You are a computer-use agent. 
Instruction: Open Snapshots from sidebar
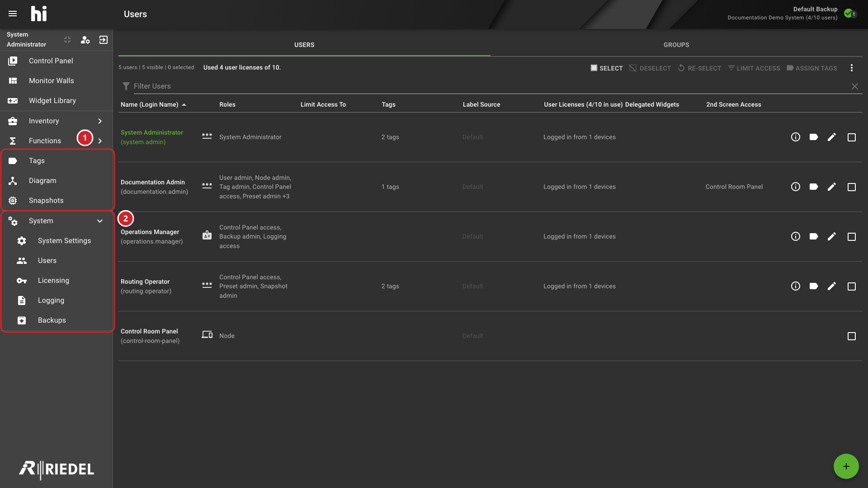[x=57, y=201]
